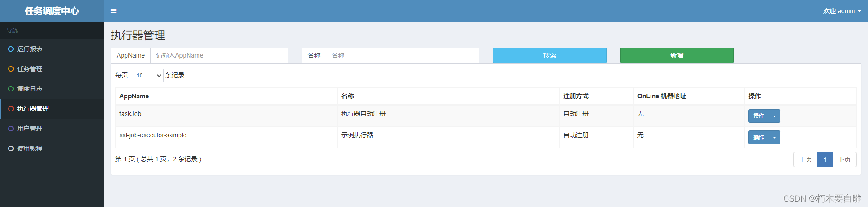Go to 下页 next page
868x207 pixels.
844,159
